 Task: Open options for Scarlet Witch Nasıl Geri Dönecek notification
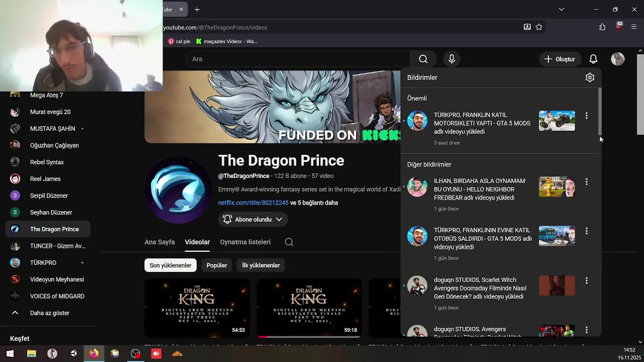(x=586, y=281)
